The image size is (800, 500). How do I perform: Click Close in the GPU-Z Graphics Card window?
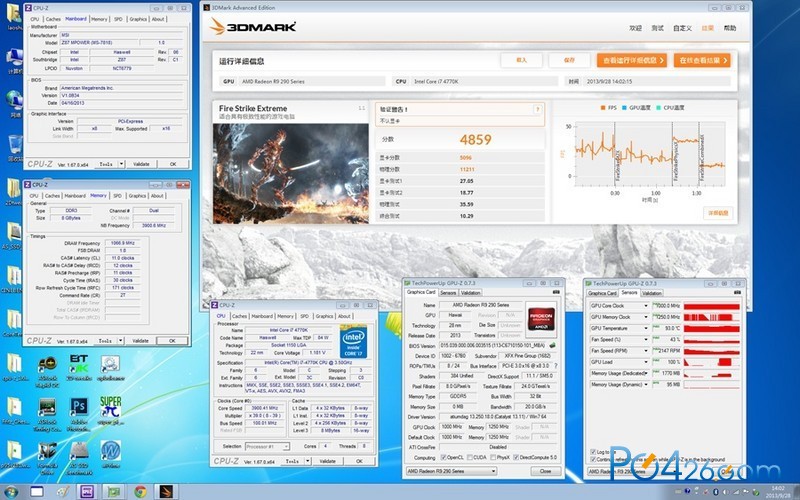545,471
